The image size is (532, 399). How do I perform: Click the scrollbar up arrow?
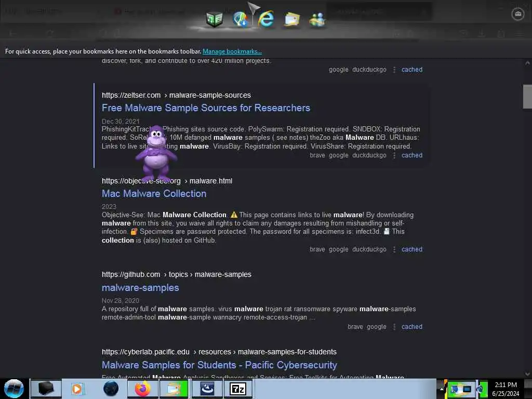(527, 63)
